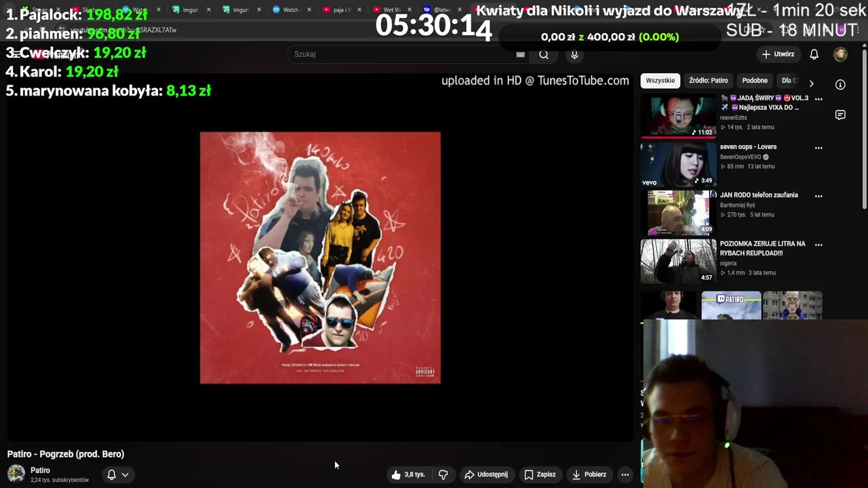868x488 pixels.
Task: Switch to the 'paja i t' browser tab
Action: pos(341,9)
